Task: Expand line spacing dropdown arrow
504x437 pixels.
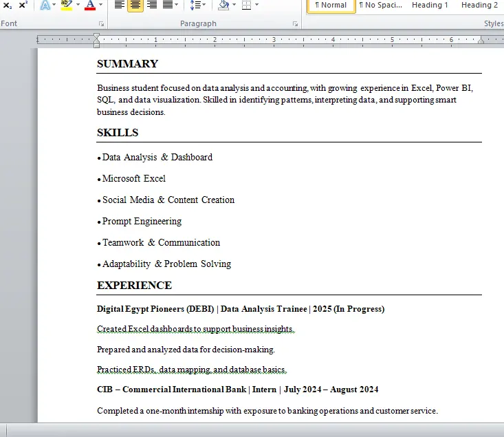Action: 204,5
